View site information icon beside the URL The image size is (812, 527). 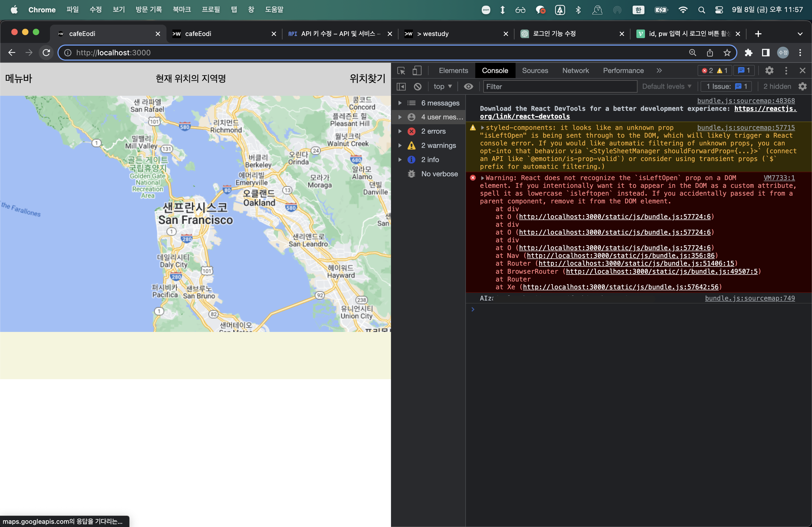(x=68, y=53)
